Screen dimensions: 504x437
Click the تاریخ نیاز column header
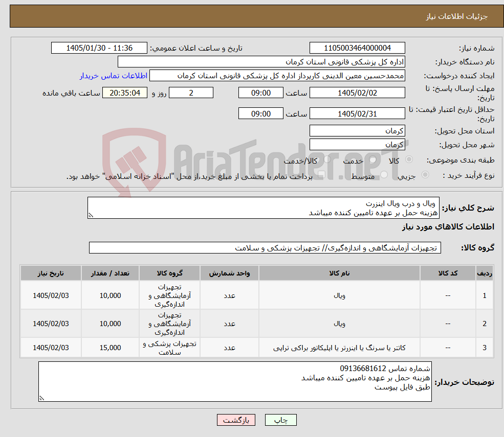tap(51, 273)
